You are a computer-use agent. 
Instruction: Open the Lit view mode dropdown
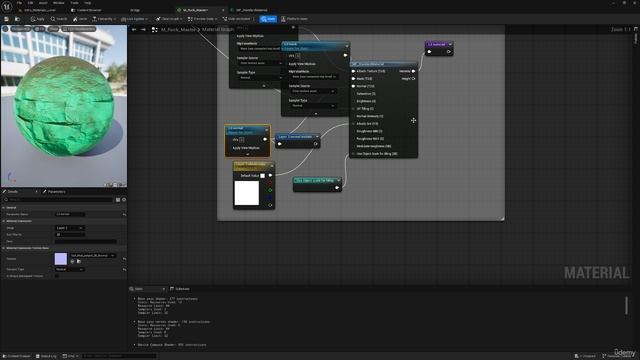pyautogui.click(x=40, y=29)
